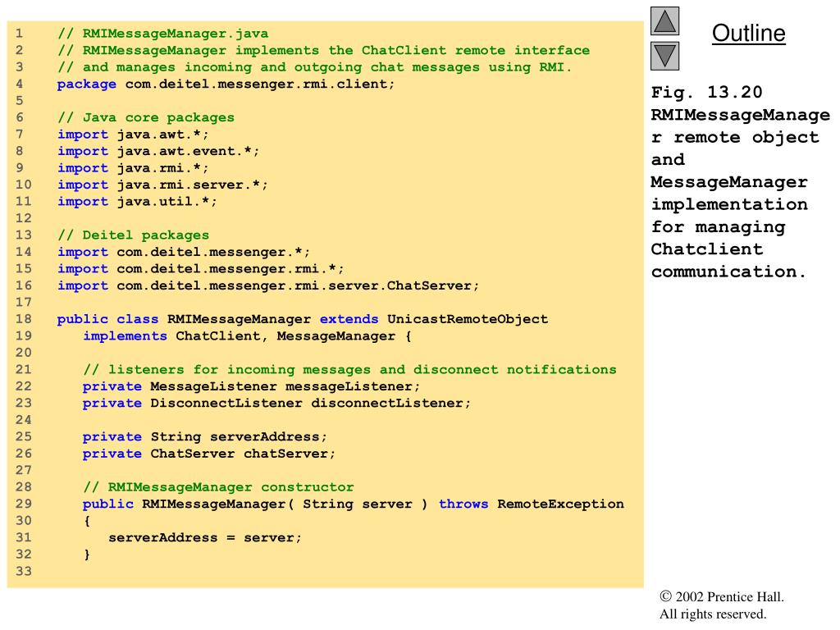Select the import ChatServer line
840x630 pixels.
click(268, 285)
